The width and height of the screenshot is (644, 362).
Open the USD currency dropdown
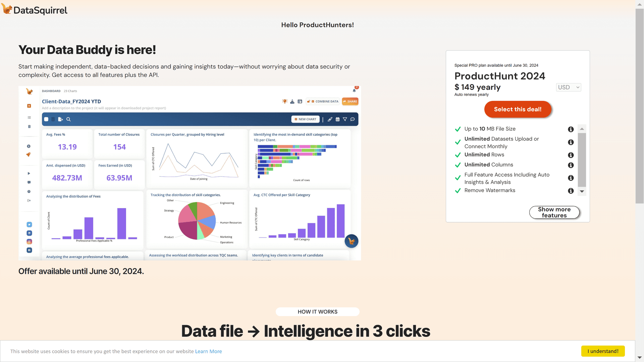pyautogui.click(x=569, y=87)
